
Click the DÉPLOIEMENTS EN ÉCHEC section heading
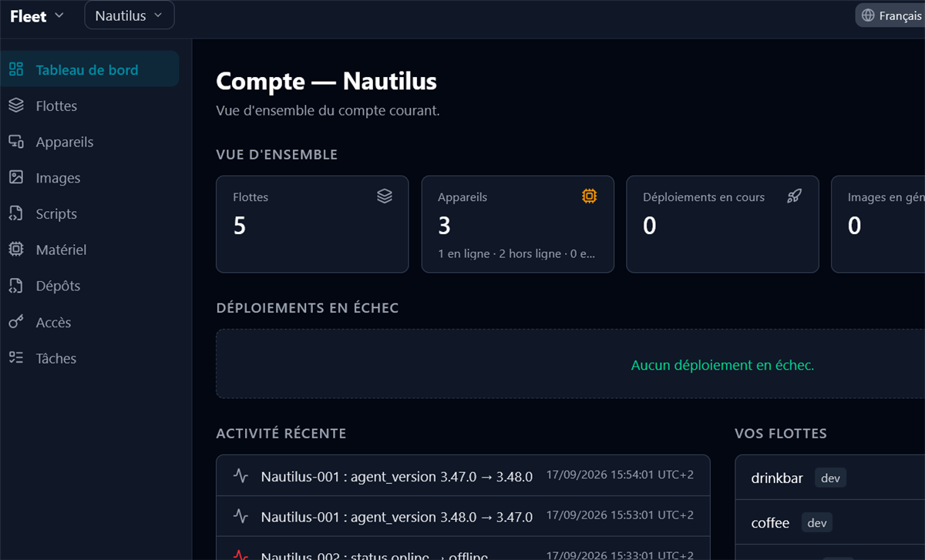click(308, 308)
